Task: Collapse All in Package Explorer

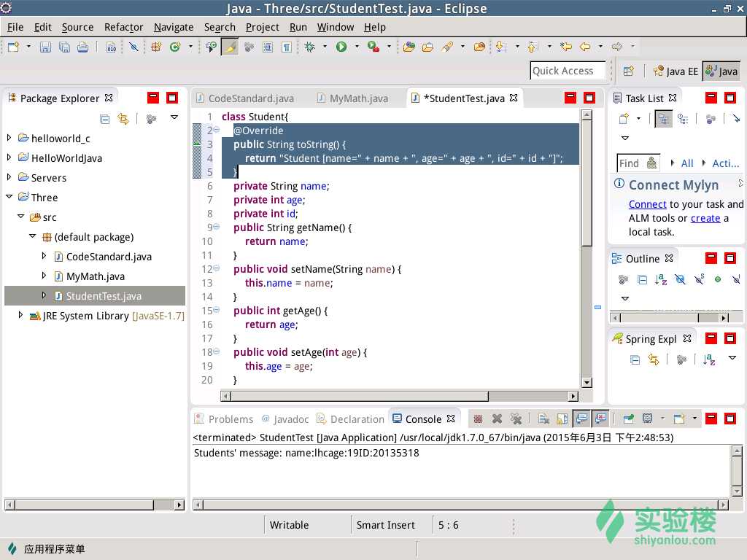Action: 105,119
